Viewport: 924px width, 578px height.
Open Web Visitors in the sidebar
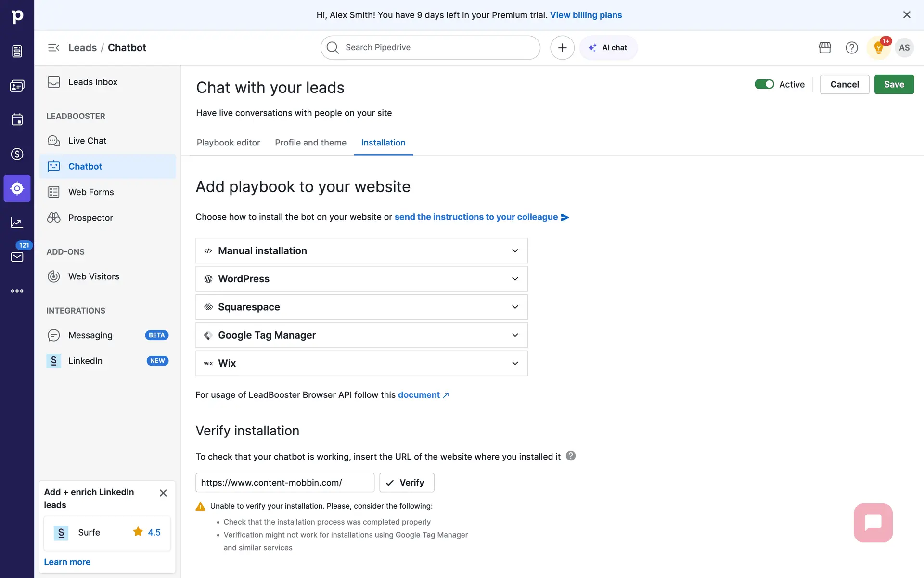click(x=93, y=276)
